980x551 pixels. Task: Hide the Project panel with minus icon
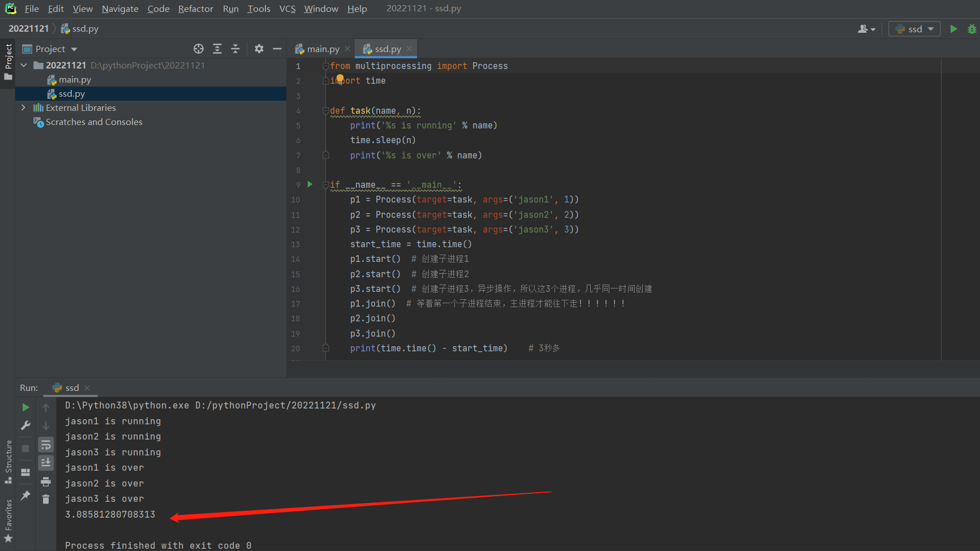coord(277,49)
